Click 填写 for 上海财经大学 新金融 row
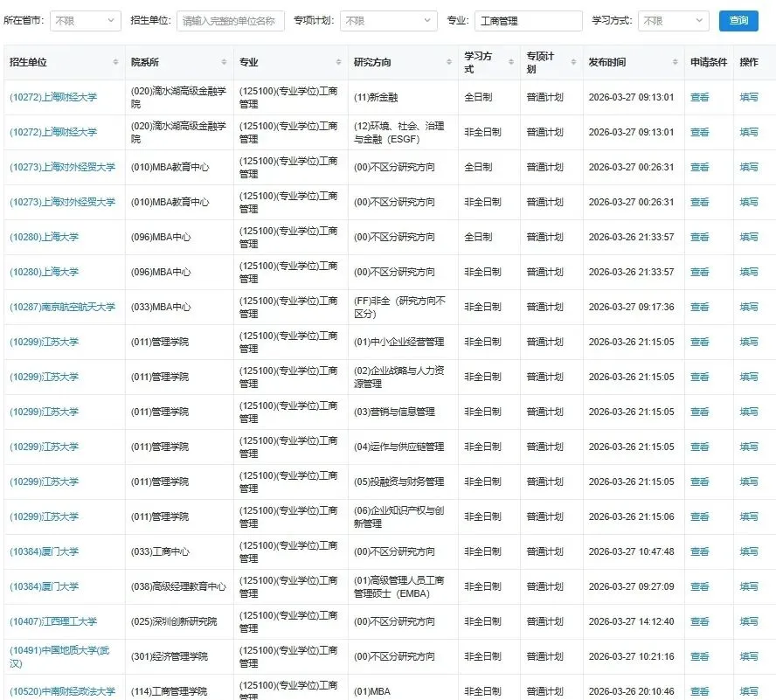 pos(749,97)
